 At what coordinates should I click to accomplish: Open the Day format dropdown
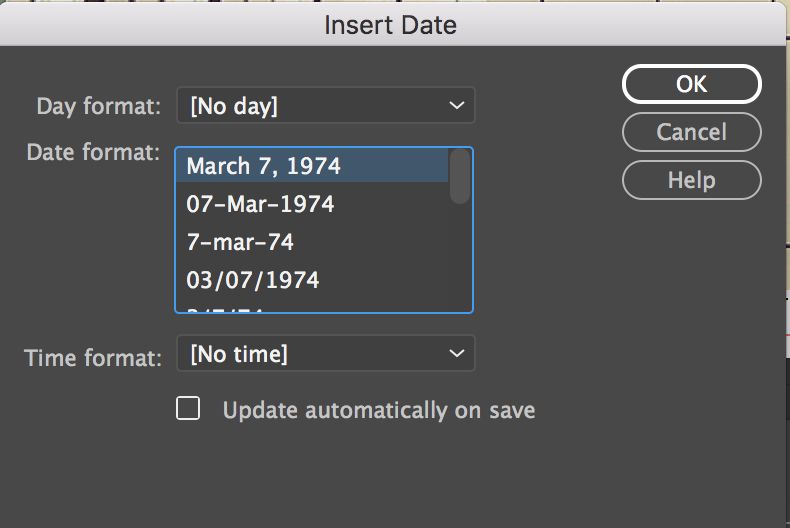click(x=325, y=105)
